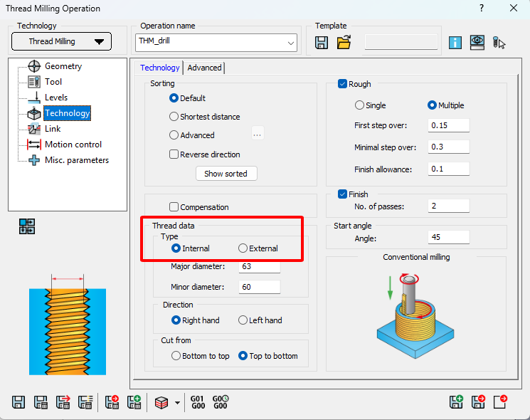Switch to the Advanced tab
This screenshot has width=530, height=420.
[204, 68]
